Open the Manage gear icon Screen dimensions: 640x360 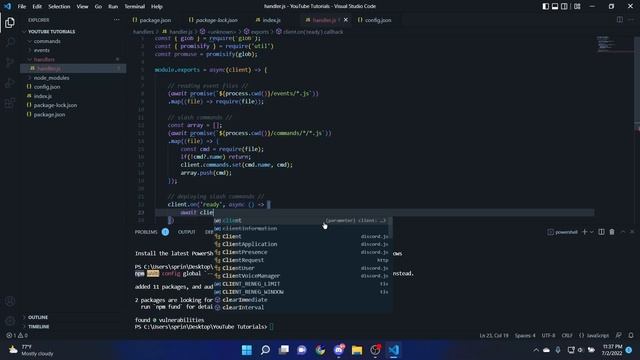(10, 321)
